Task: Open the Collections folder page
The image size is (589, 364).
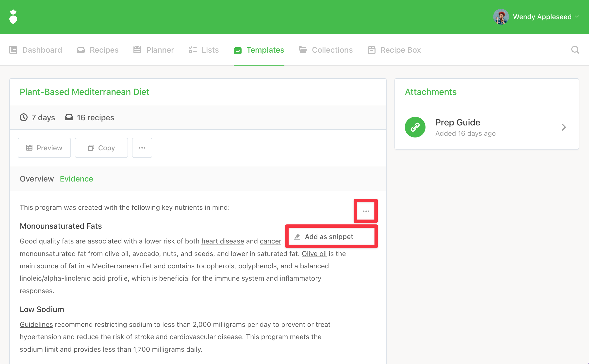Action: click(x=326, y=50)
